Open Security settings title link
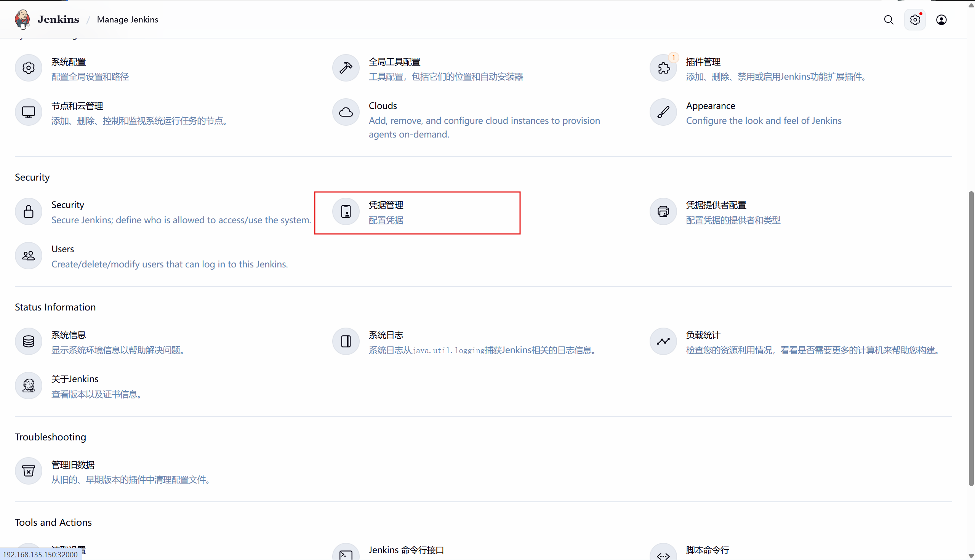Image resolution: width=975 pixels, height=560 pixels. click(68, 205)
